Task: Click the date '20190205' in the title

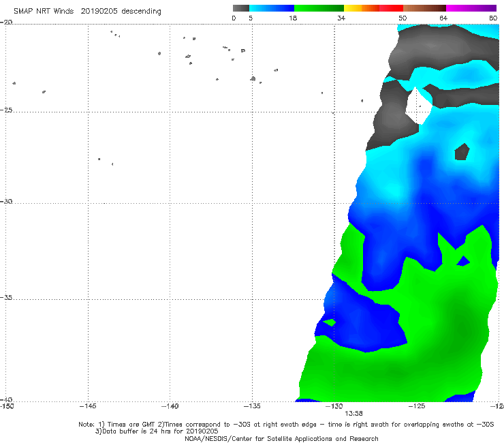Action: click(99, 11)
